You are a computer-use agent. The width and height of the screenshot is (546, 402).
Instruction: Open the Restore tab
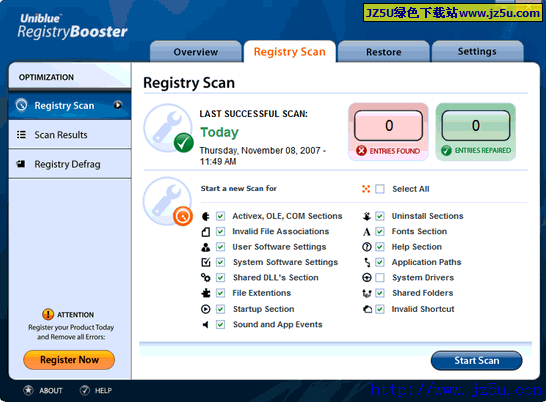pos(383,52)
